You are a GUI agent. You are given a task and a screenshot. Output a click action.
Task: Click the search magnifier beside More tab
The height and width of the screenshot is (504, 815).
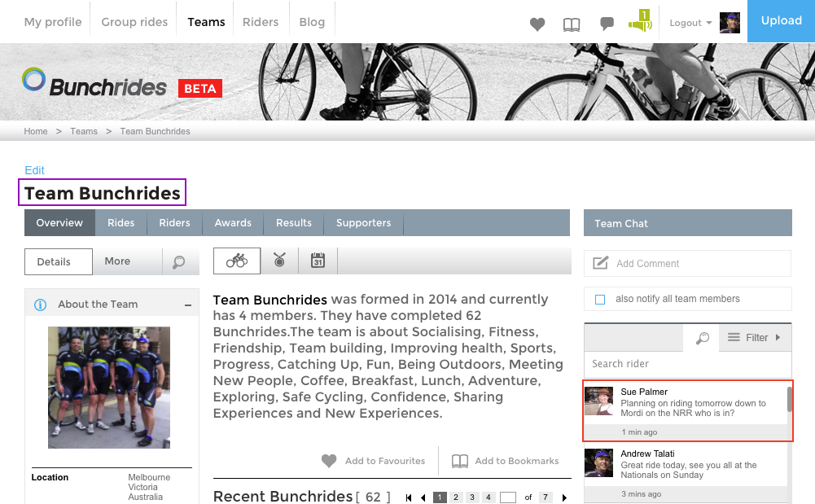(x=179, y=262)
